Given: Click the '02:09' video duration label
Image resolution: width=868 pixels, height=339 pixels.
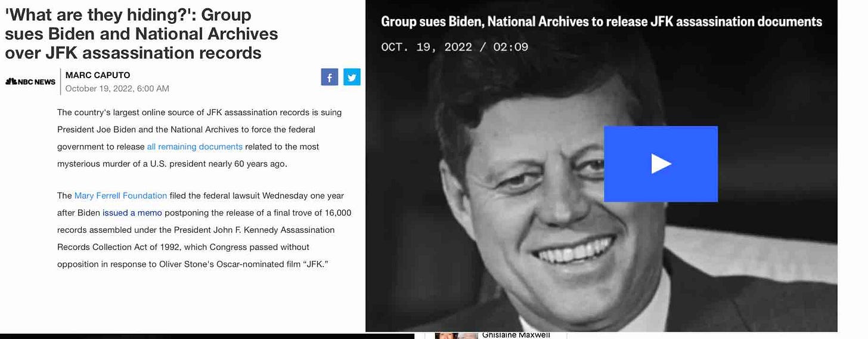Looking at the screenshot, I should (511, 47).
